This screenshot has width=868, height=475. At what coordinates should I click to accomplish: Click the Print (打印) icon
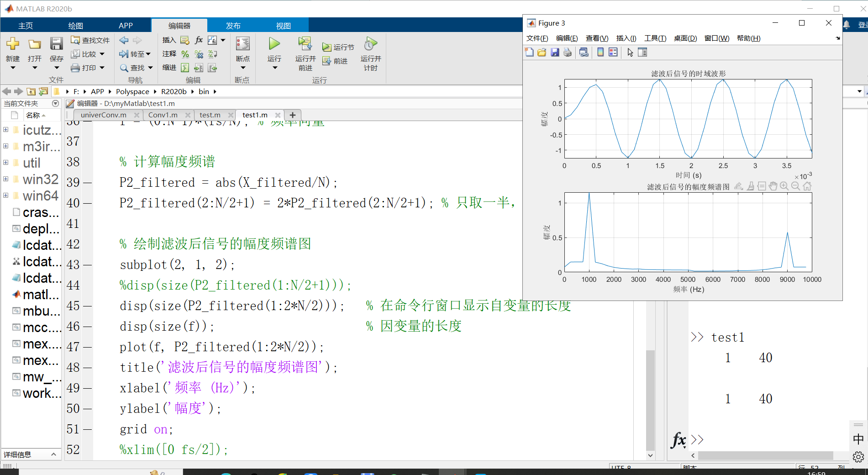click(x=75, y=68)
